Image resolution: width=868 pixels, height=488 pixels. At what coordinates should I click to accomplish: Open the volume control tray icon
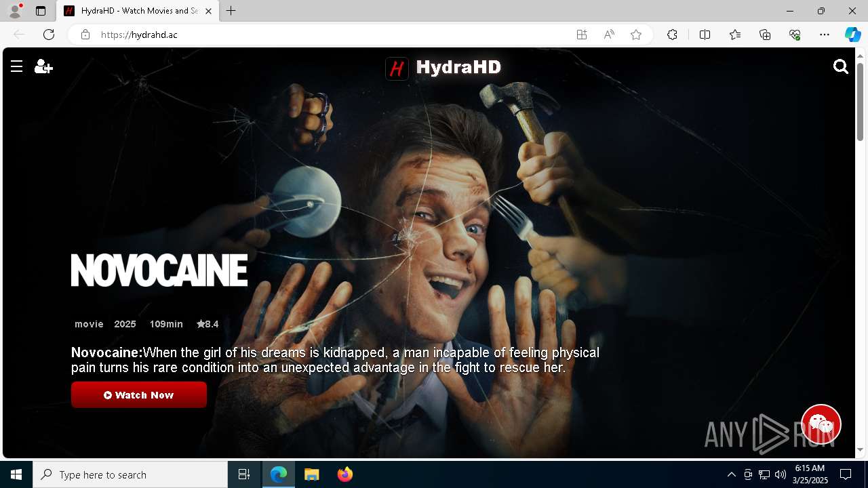[x=781, y=474]
